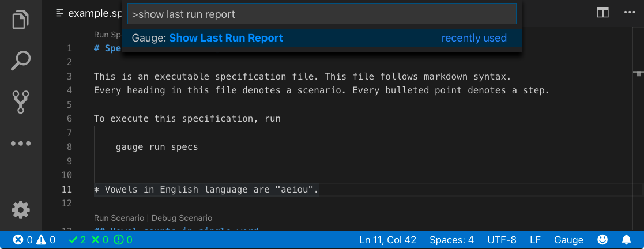
Task: Change the UTF-8 encoding setting
Action: [502, 240]
